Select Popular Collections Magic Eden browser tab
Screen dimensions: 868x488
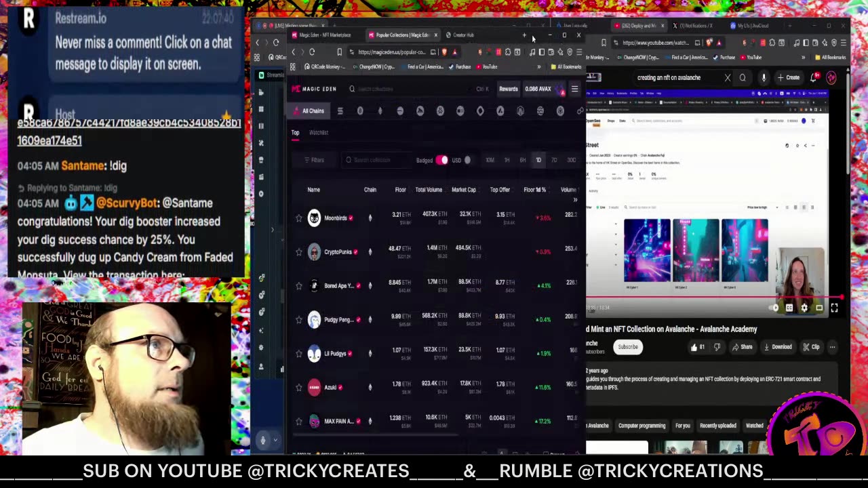[x=402, y=35]
